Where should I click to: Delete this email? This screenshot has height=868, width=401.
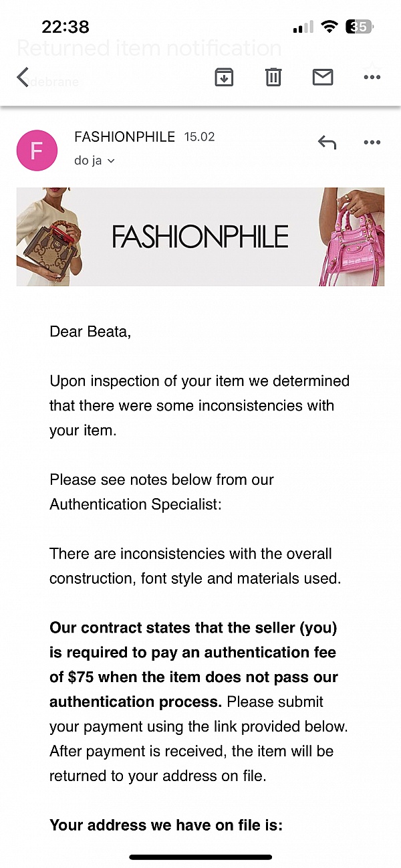coord(273,77)
